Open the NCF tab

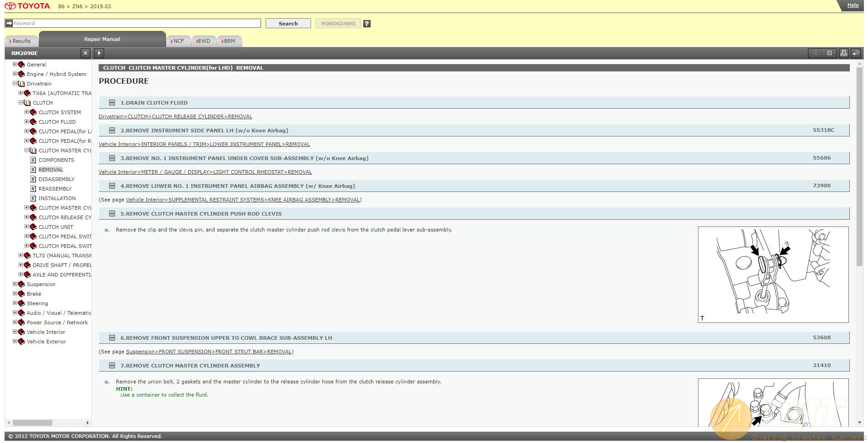click(178, 41)
